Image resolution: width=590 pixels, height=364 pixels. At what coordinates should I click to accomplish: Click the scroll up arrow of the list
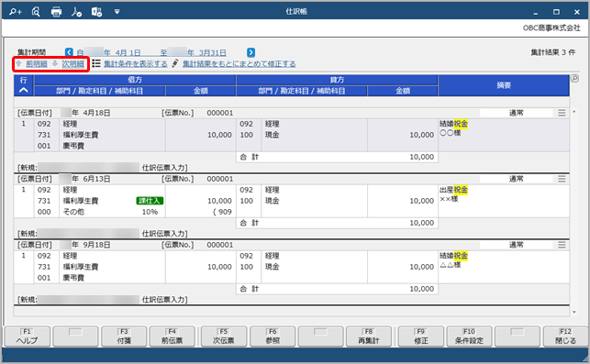coord(574,112)
